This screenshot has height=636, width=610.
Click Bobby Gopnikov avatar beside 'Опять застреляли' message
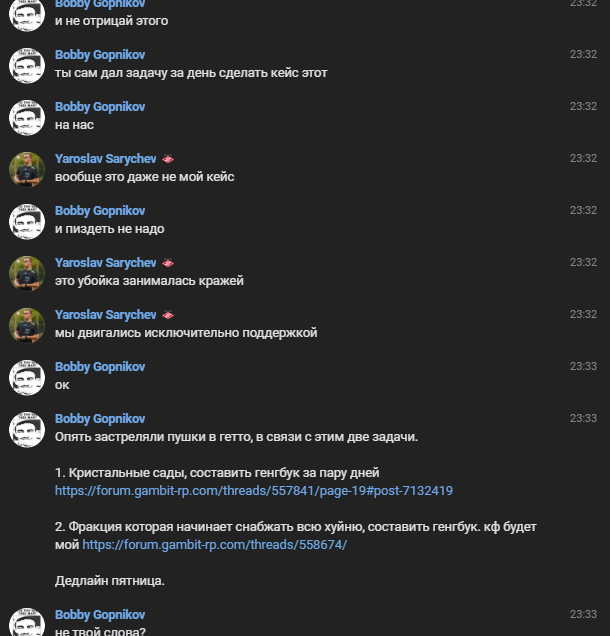pyautogui.click(x=27, y=429)
